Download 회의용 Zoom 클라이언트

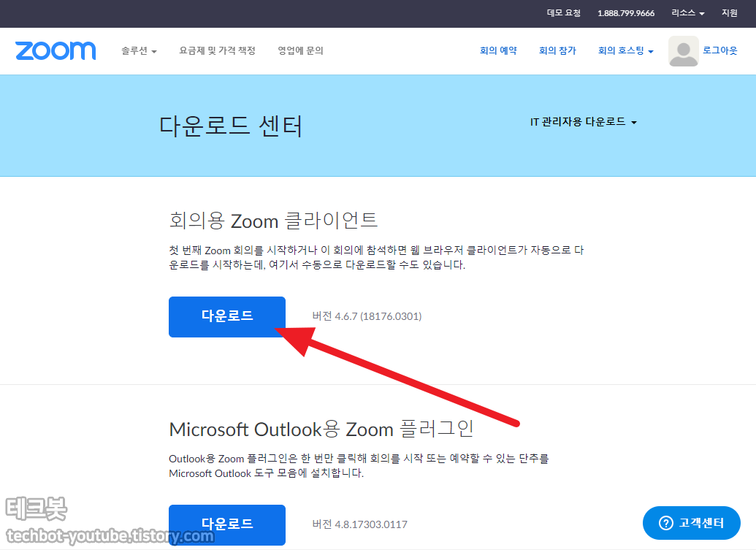pyautogui.click(x=227, y=317)
